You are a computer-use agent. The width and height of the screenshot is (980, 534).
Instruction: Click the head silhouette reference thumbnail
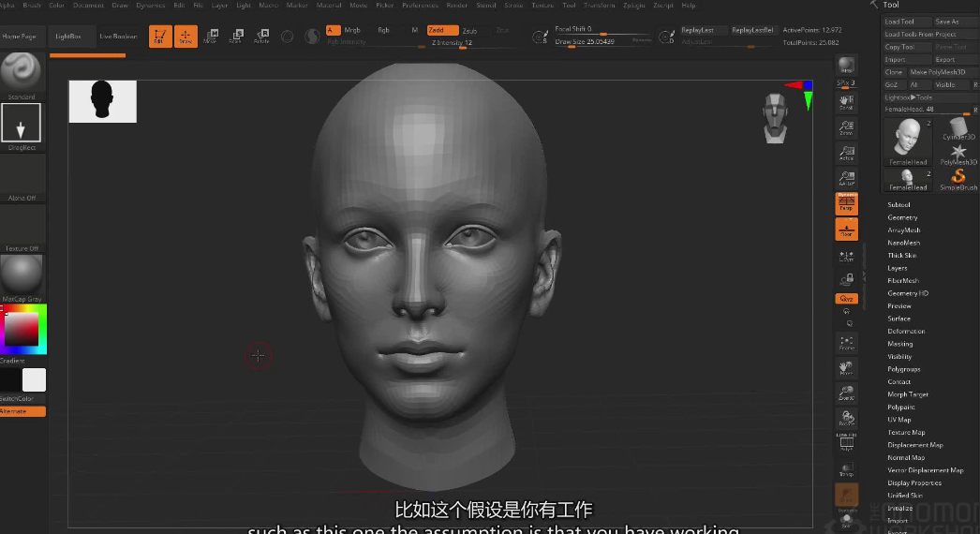pyautogui.click(x=102, y=101)
